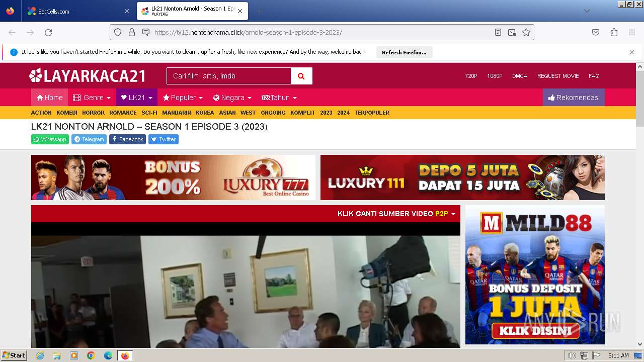Expand the Tahun dropdown
The width and height of the screenshot is (644, 362).
pyautogui.click(x=279, y=98)
